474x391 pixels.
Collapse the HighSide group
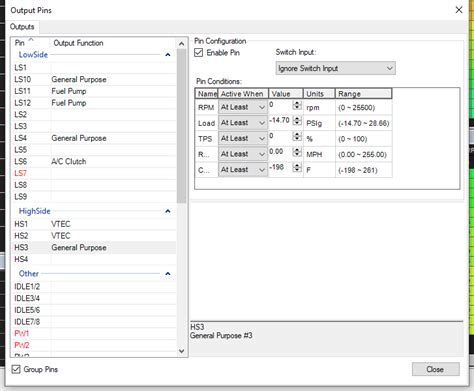tap(168, 211)
